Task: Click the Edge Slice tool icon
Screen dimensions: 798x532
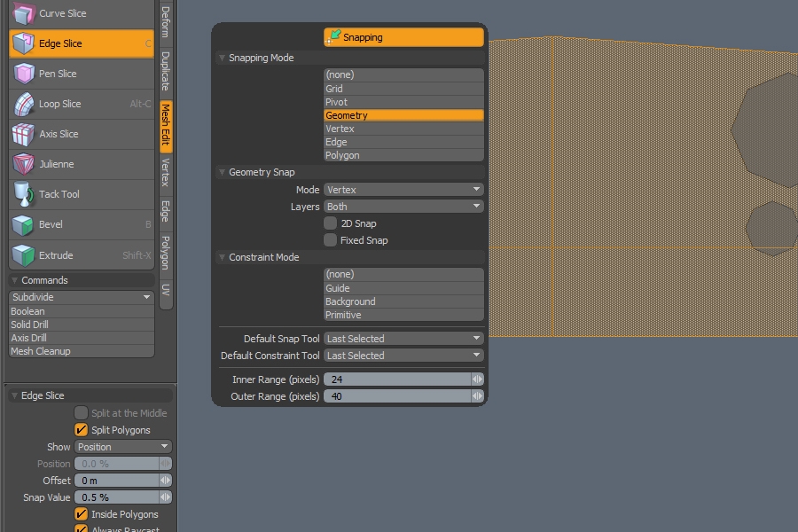Action: 23,43
